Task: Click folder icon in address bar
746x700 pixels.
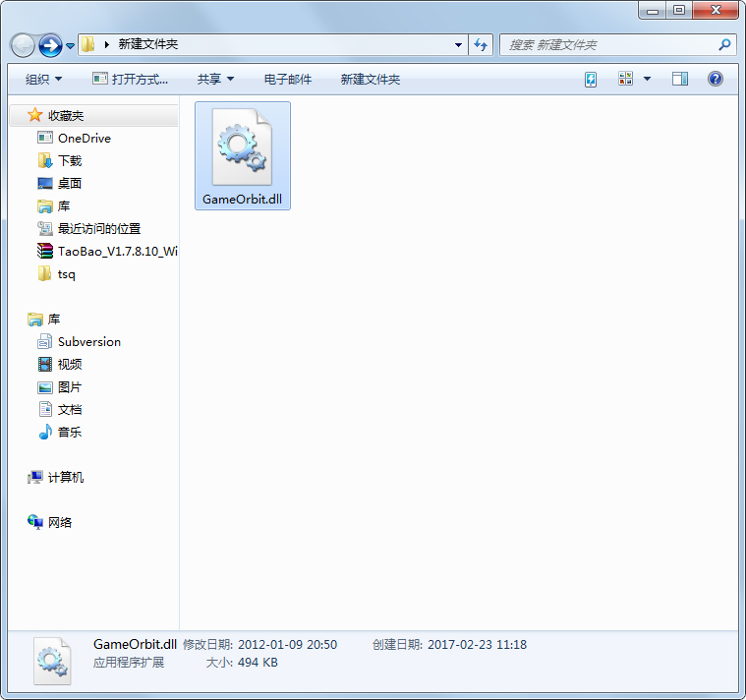Action: coord(87,44)
